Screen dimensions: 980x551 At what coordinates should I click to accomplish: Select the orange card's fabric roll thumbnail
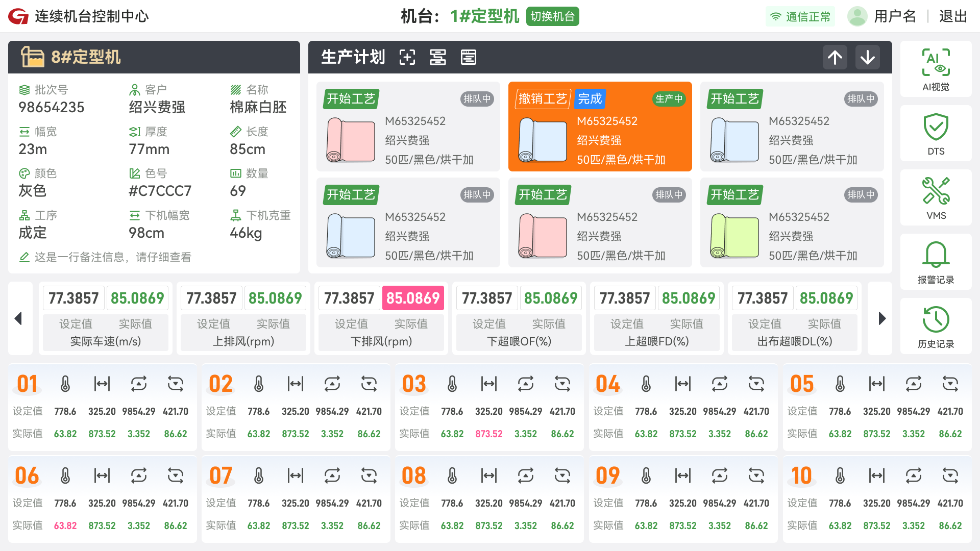point(543,140)
